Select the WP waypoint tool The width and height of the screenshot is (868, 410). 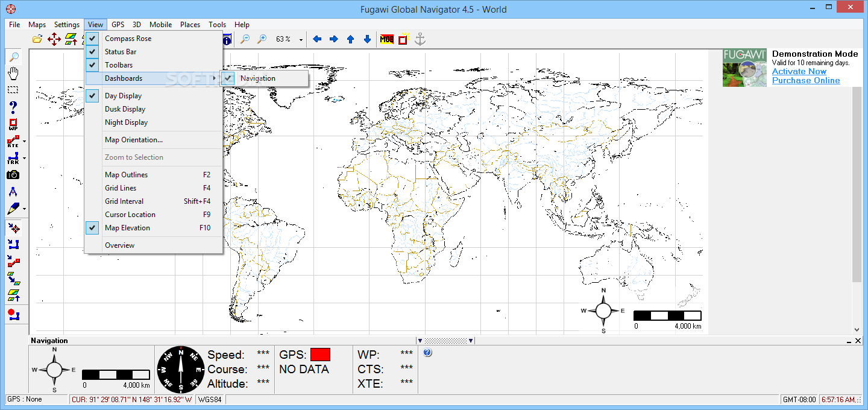click(13, 125)
